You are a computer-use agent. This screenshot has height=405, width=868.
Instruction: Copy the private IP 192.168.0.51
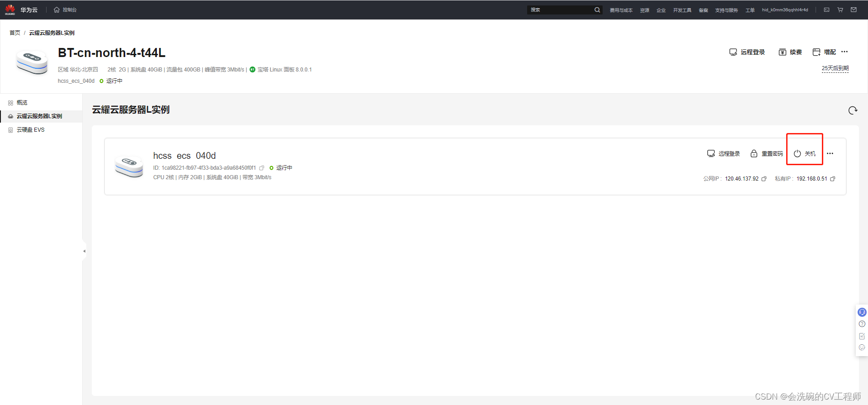click(832, 179)
